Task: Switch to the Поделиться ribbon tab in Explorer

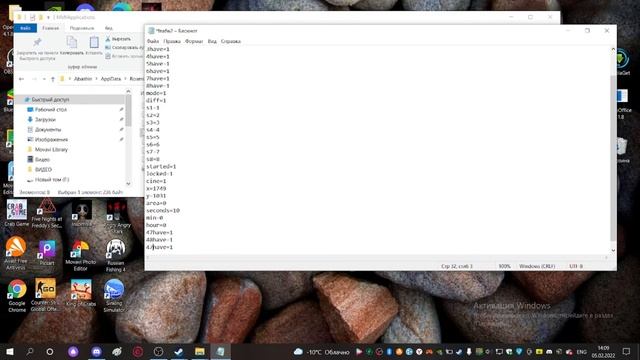Action: 82,28
